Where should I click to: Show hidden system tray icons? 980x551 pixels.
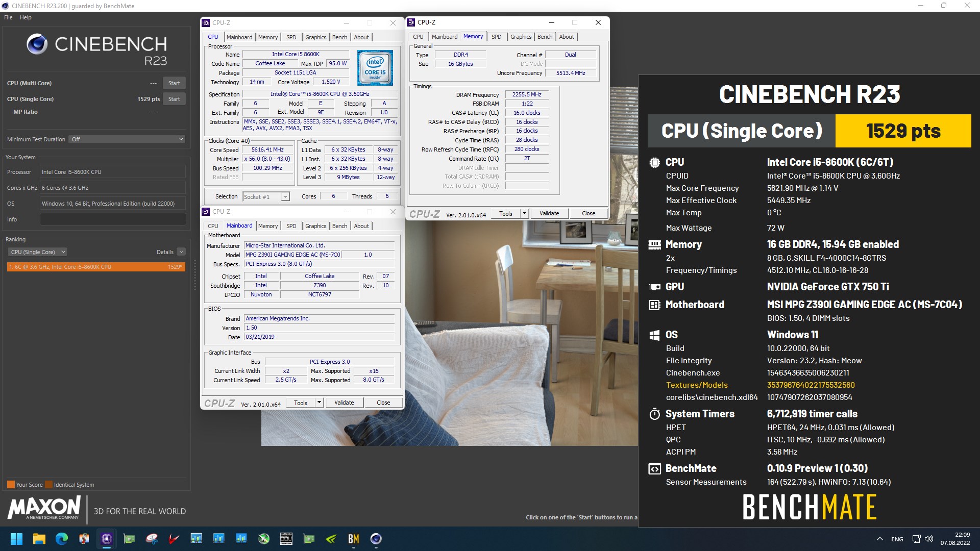[x=880, y=539]
